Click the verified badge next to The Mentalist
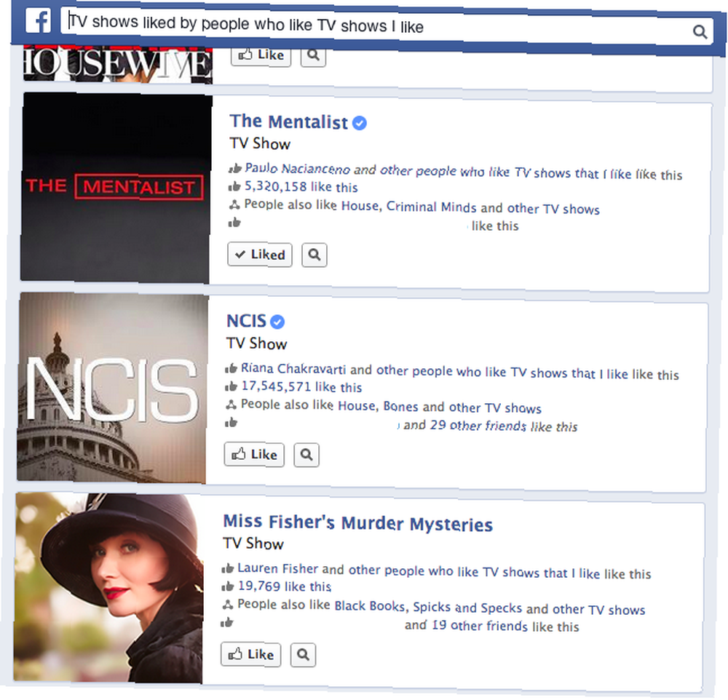Image resolution: width=728 pixels, height=700 pixels. tap(360, 123)
